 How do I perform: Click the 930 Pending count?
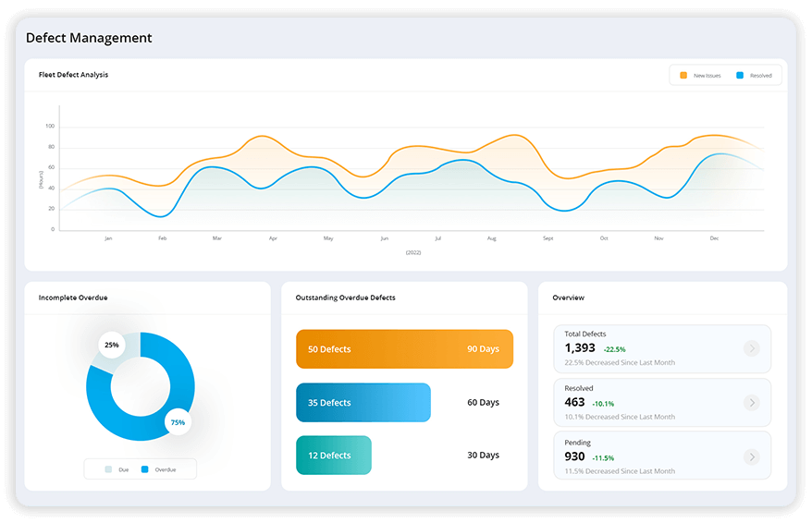[574, 456]
